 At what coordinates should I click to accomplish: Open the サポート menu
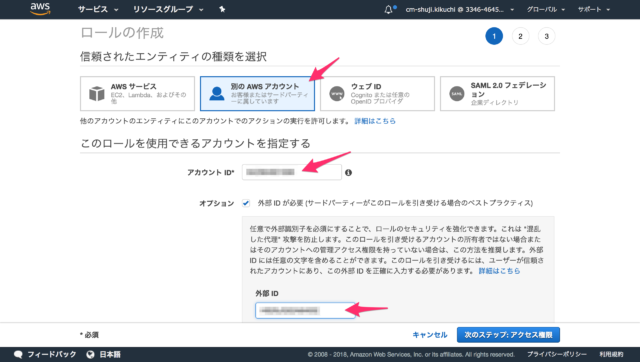(594, 9)
